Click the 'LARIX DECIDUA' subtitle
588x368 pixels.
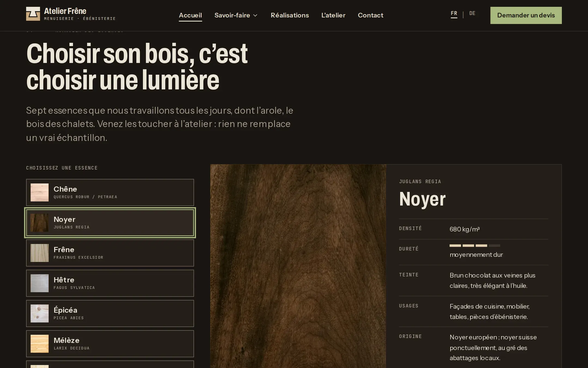(x=71, y=348)
